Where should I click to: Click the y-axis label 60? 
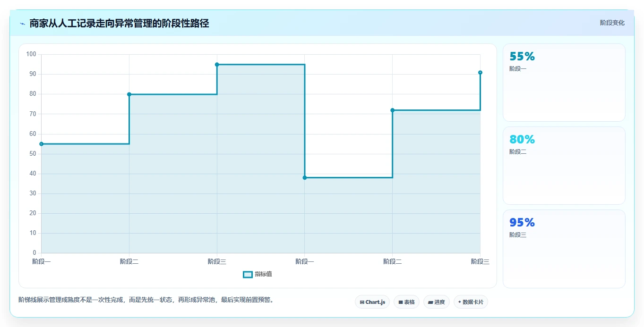(33, 134)
